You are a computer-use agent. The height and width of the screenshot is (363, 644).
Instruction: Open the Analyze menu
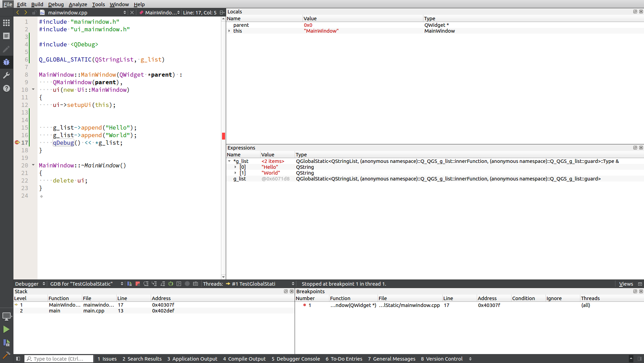tap(78, 4)
